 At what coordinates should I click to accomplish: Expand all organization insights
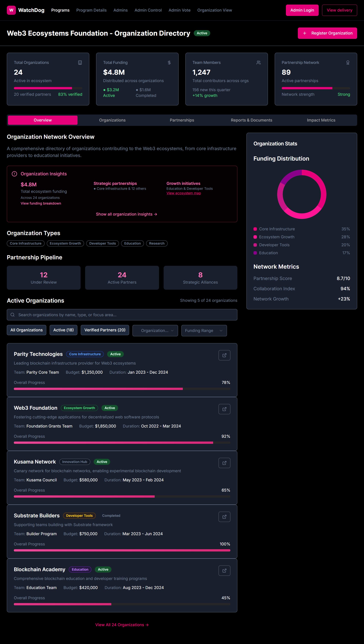[126, 214]
